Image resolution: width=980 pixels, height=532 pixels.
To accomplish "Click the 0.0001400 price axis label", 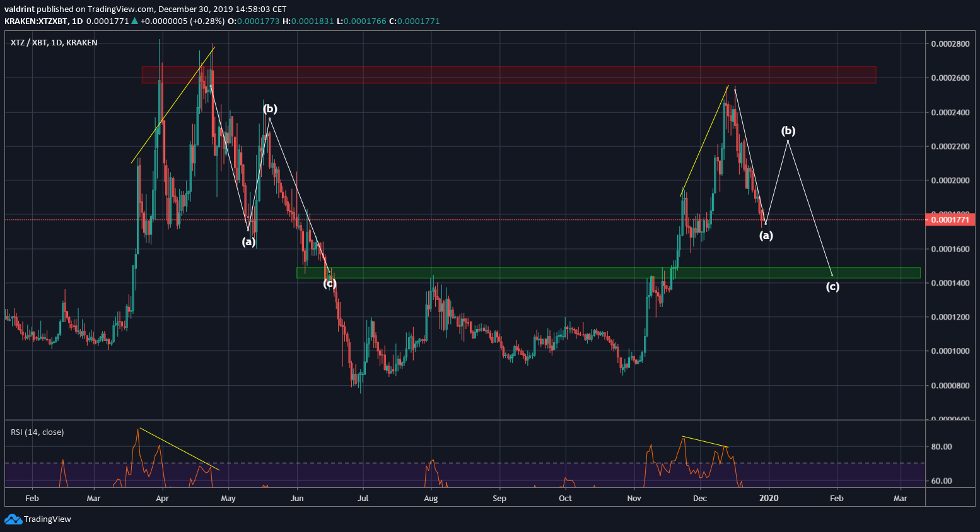I will (950, 283).
